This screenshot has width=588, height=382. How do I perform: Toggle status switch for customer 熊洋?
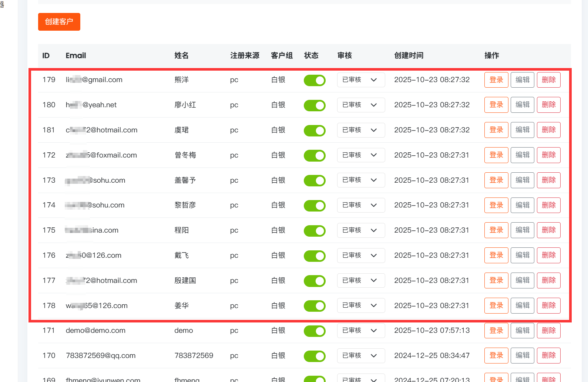[315, 80]
